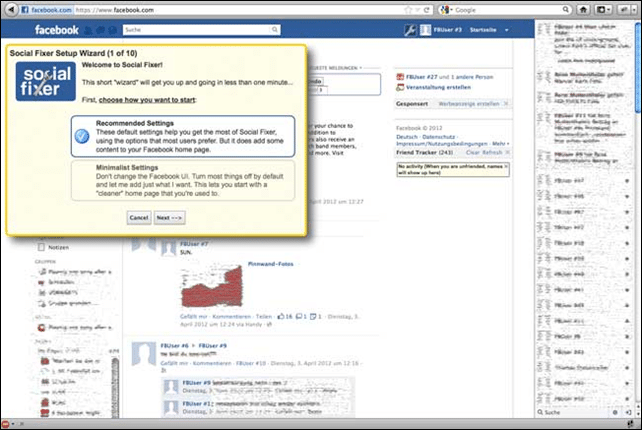Open messages icon in Facebook header
This screenshot has height=430, width=642.
coord(100,30)
